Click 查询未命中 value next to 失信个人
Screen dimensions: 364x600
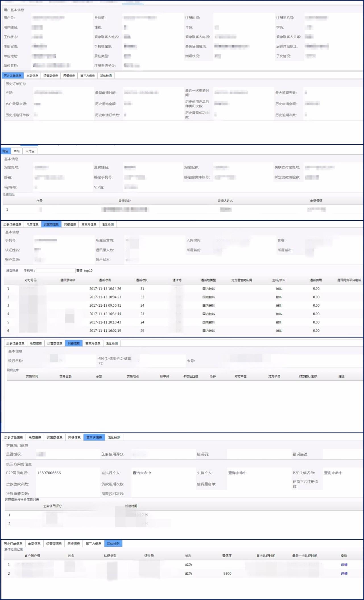pyautogui.click(x=237, y=473)
